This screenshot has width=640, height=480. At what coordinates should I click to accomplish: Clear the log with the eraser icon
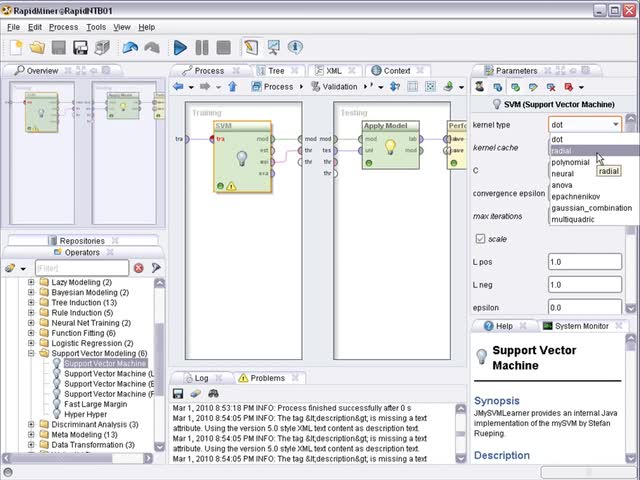[196, 393]
